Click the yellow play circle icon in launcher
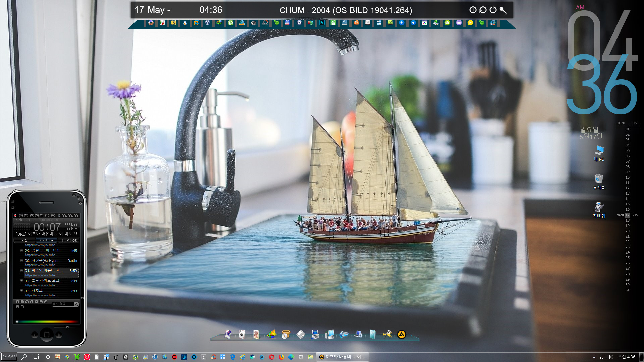This screenshot has height=362, width=644. (x=470, y=23)
